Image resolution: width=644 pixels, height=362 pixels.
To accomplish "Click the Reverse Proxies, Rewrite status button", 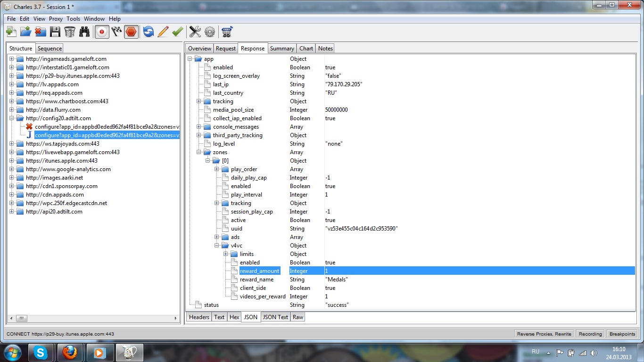I will coord(544,334).
